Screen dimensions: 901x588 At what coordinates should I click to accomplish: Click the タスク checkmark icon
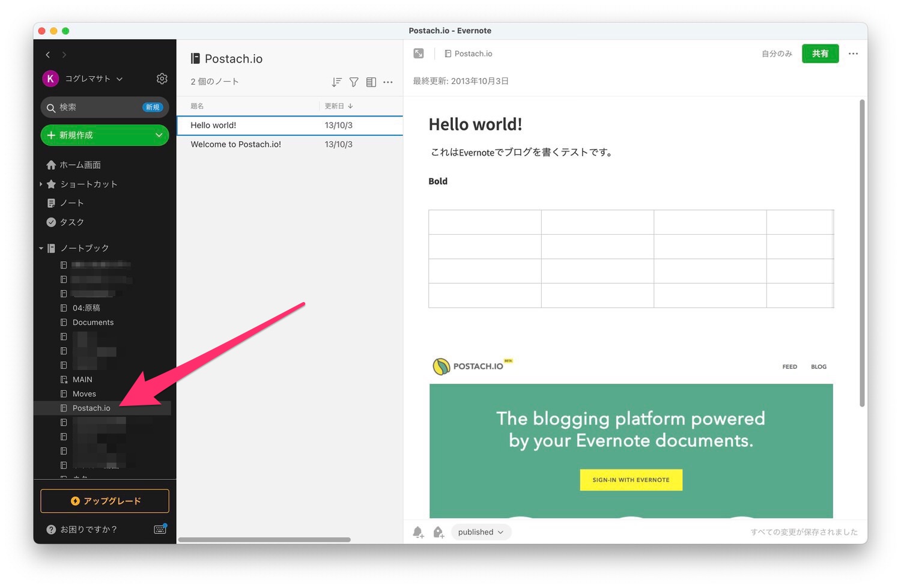[x=51, y=222]
